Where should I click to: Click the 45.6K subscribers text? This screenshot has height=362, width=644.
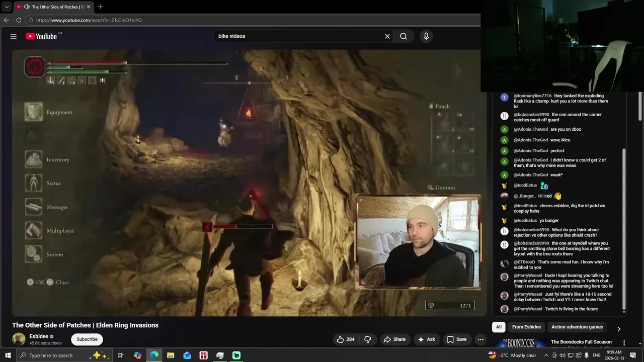(x=45, y=343)
